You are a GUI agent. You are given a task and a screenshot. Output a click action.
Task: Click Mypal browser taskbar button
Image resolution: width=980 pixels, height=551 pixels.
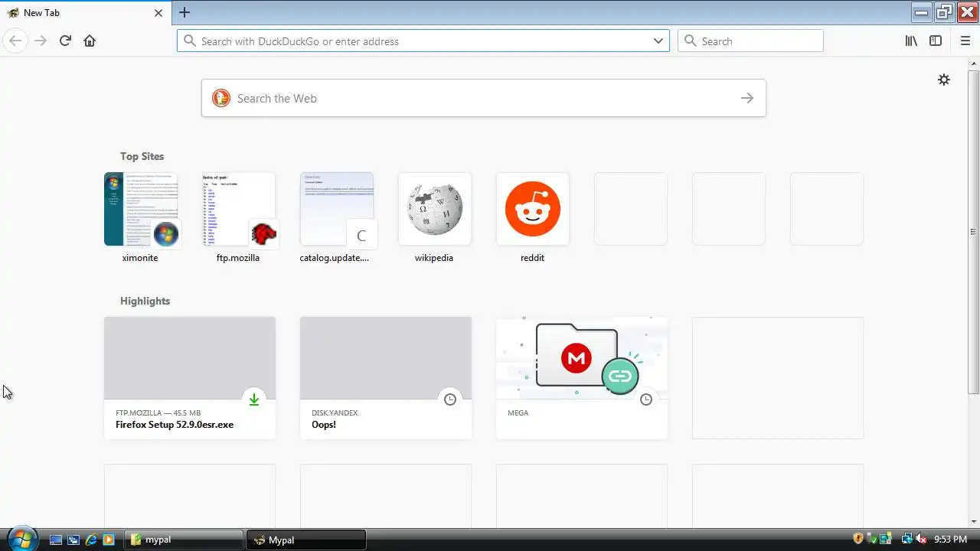(306, 540)
